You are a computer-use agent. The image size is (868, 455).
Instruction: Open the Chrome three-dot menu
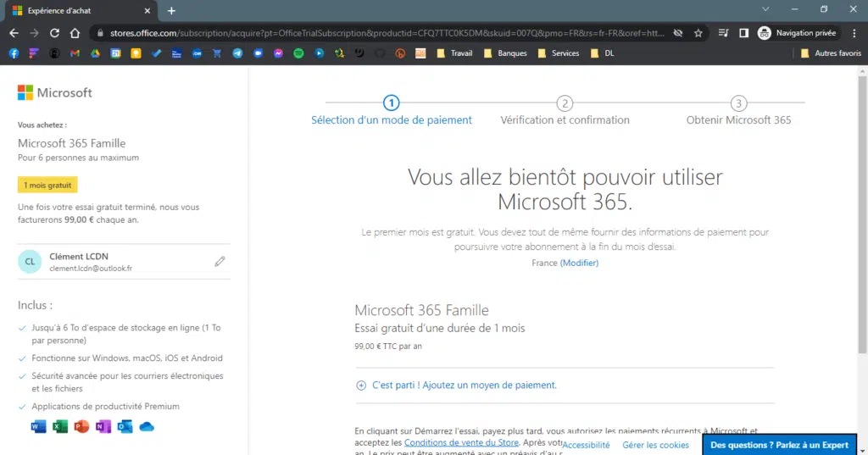pos(854,33)
